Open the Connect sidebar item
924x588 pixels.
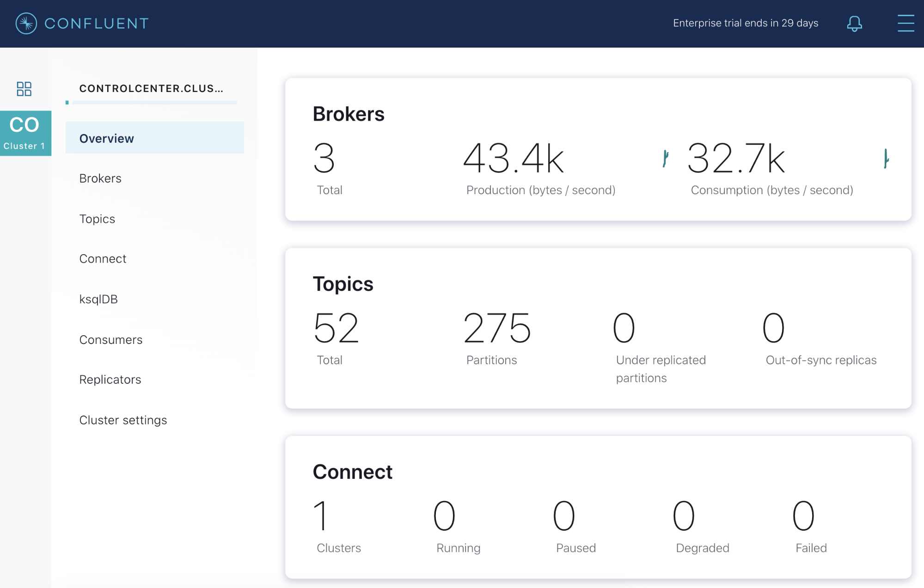coord(103,259)
